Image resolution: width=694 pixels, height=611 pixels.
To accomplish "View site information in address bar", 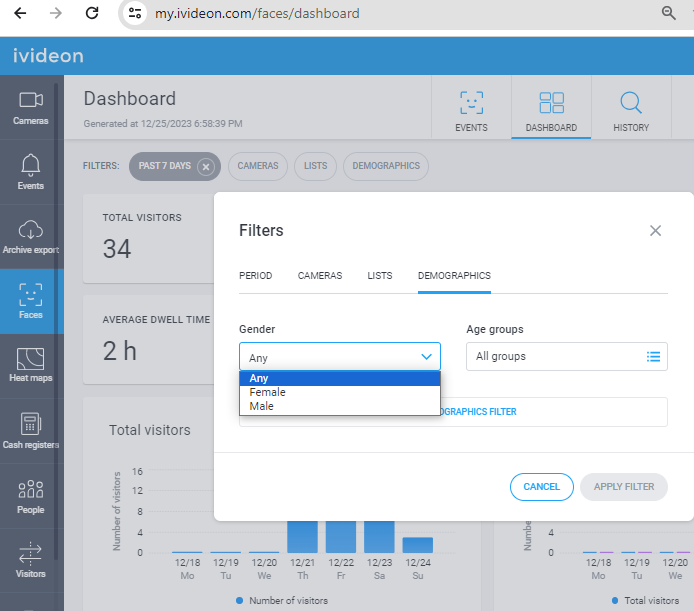I will (135, 13).
